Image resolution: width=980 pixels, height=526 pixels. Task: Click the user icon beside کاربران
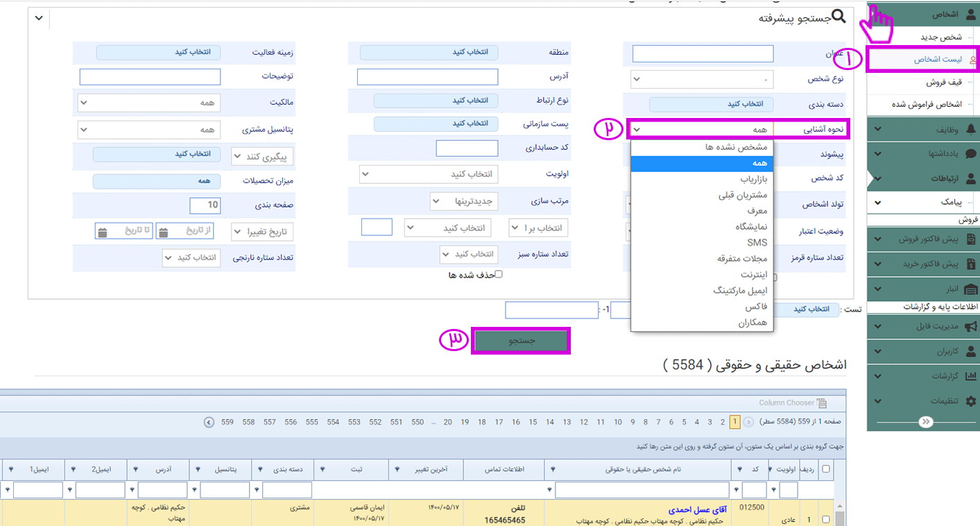pyautogui.click(x=970, y=351)
